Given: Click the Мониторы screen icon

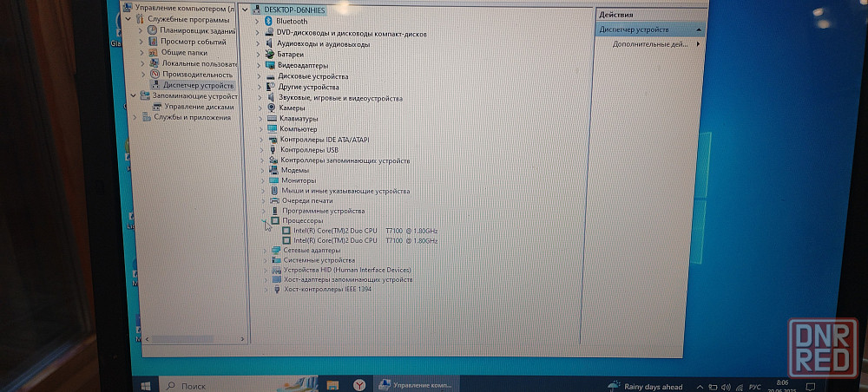Looking at the screenshot, I should pyautogui.click(x=274, y=180).
